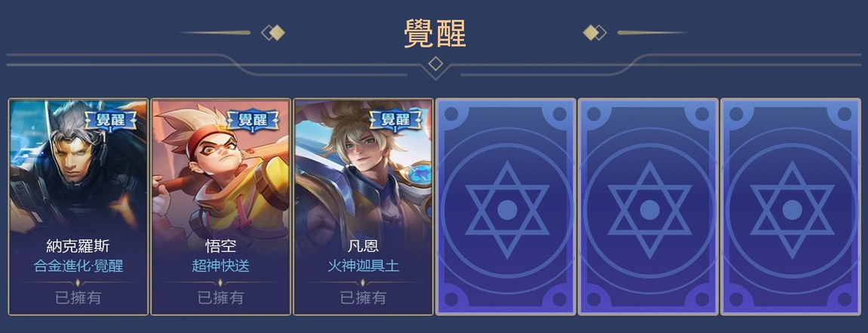
Task: Click the 合金進化·覺醒 skin name
Action: (78, 266)
